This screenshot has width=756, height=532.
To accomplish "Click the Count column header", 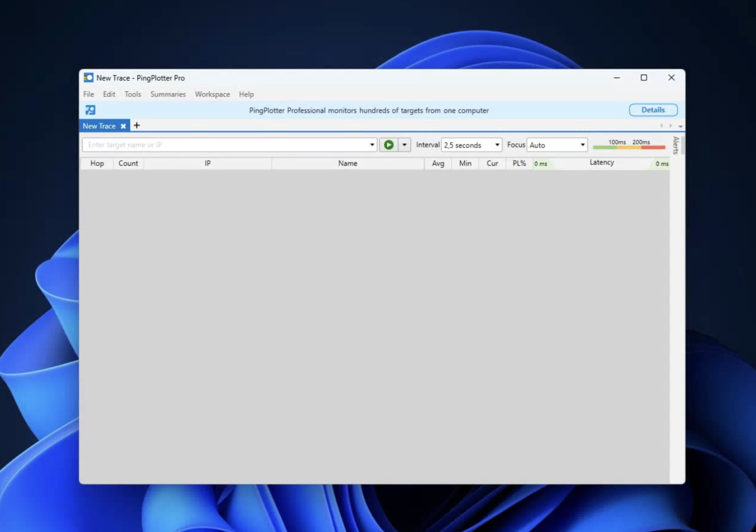I will 128,163.
